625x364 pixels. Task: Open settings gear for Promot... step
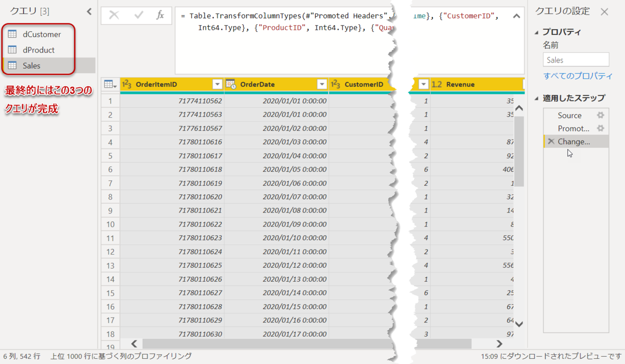pyautogui.click(x=601, y=128)
